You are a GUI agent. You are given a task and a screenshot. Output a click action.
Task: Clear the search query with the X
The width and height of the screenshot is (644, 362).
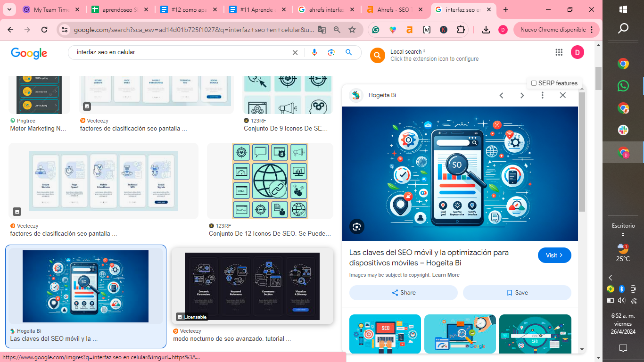[x=295, y=52]
